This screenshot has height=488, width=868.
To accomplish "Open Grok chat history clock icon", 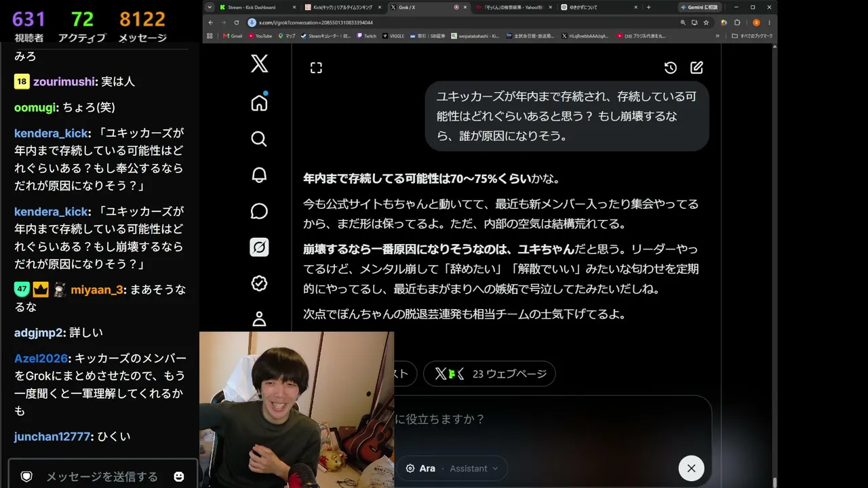I will 670,68.
